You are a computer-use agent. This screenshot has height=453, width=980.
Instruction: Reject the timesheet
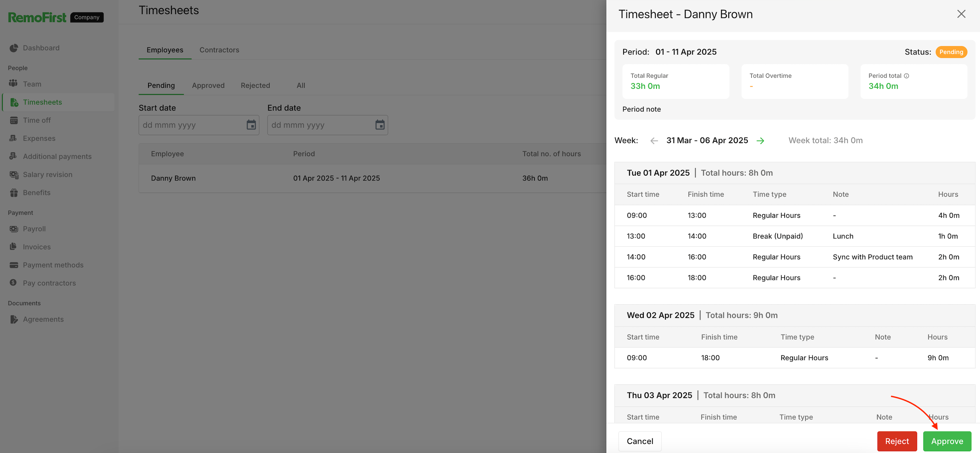pyautogui.click(x=897, y=441)
